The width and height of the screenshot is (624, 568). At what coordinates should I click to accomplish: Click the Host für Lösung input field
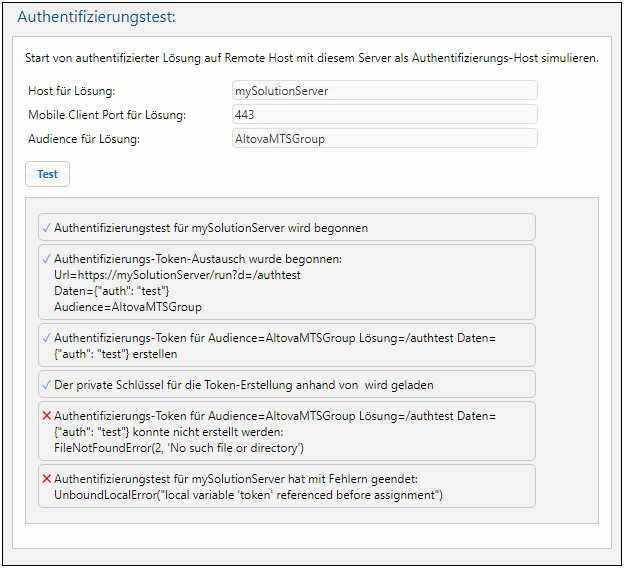(x=384, y=91)
